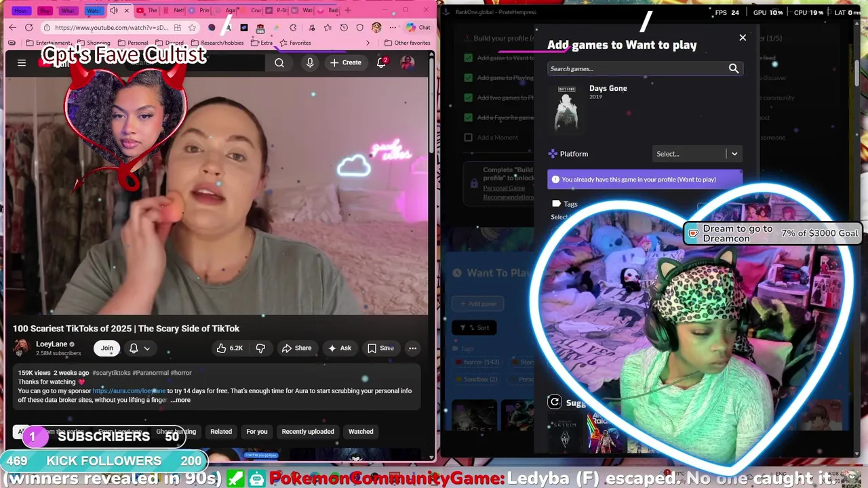Open a new browser tab with plus
Viewport: 868px width, 488px height.
click(348, 10)
